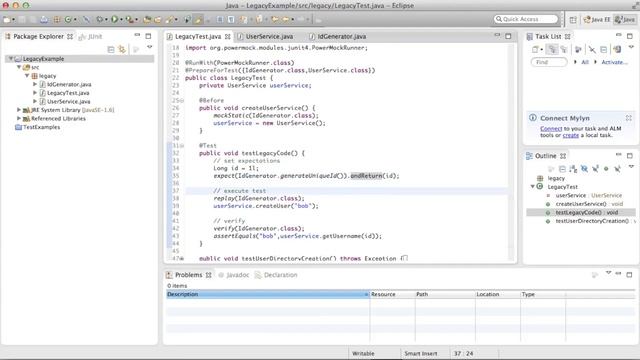Screen dimensions: 640x360
Task: Click Hide Completed Tasks icon in Task List
Action: pos(592,50)
